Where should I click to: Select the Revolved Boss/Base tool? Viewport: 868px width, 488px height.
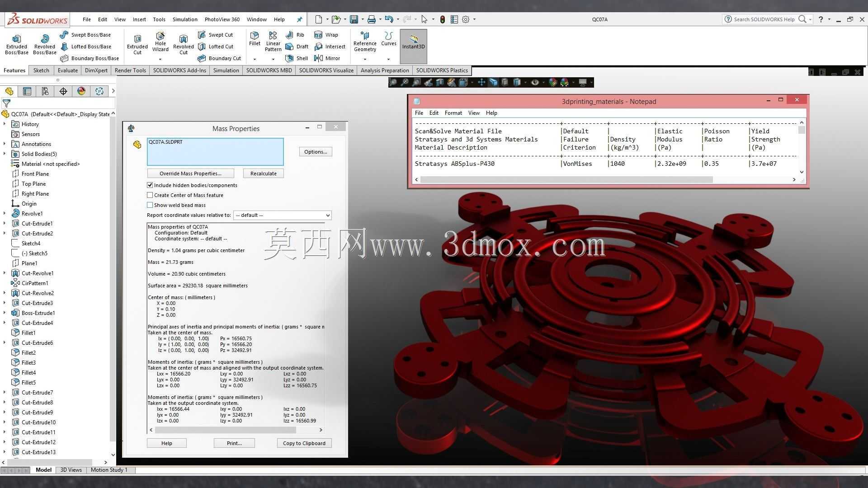(x=44, y=45)
